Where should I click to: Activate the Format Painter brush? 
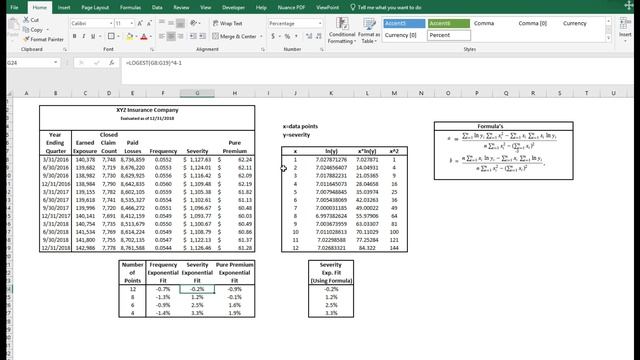pyautogui.click(x=26, y=39)
